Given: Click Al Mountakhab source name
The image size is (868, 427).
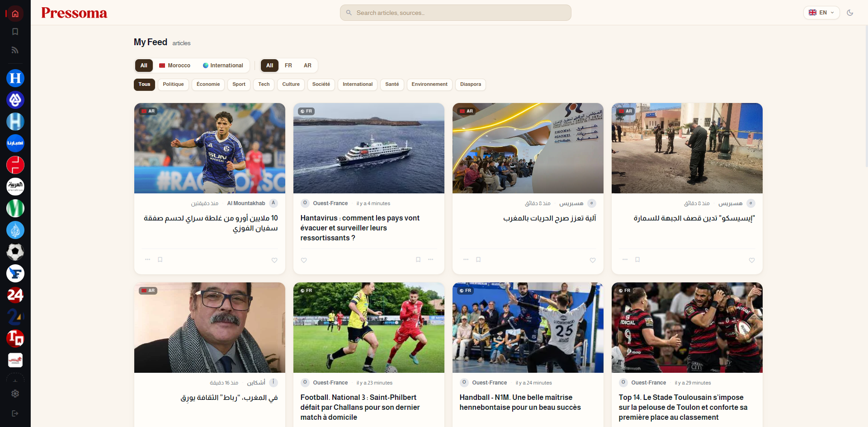Looking at the screenshot, I should click(246, 203).
